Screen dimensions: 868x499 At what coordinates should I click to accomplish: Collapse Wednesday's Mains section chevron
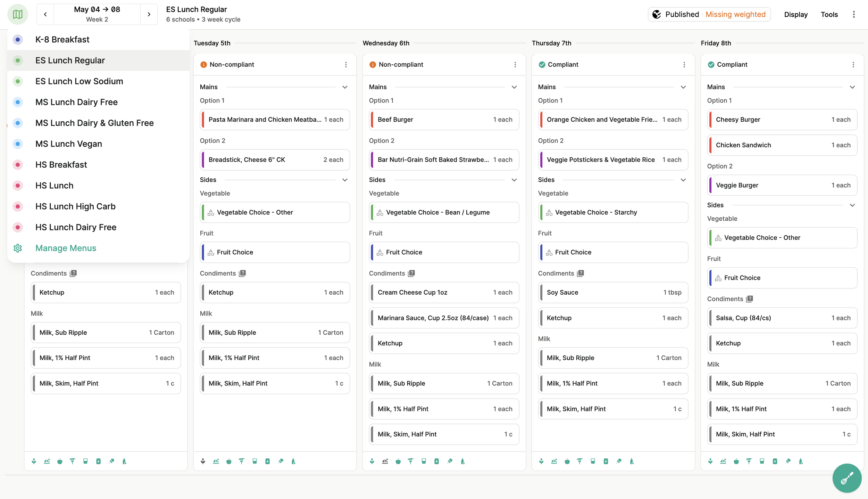click(514, 87)
